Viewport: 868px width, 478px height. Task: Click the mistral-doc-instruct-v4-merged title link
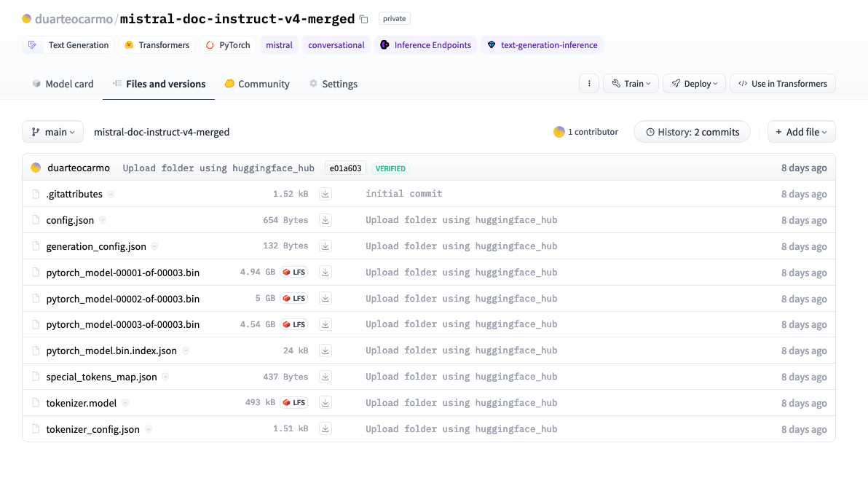[237, 19]
